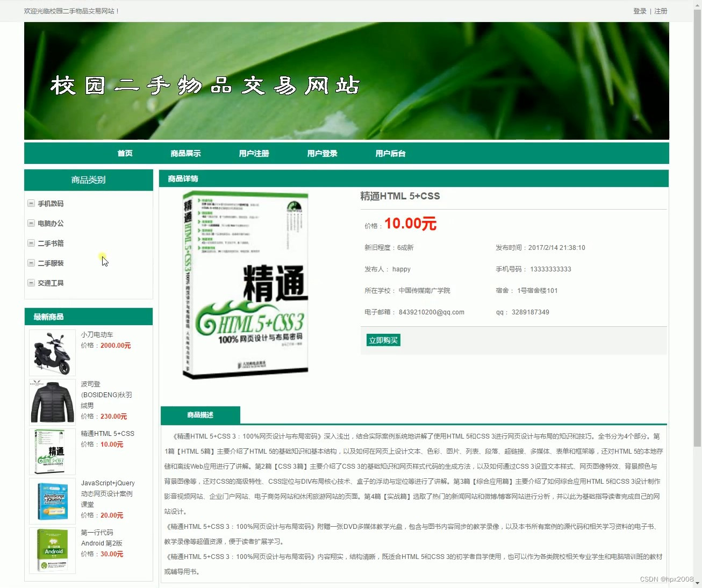Click the 10.00元 price in product details
This screenshot has height=588, width=702.
[x=410, y=224]
